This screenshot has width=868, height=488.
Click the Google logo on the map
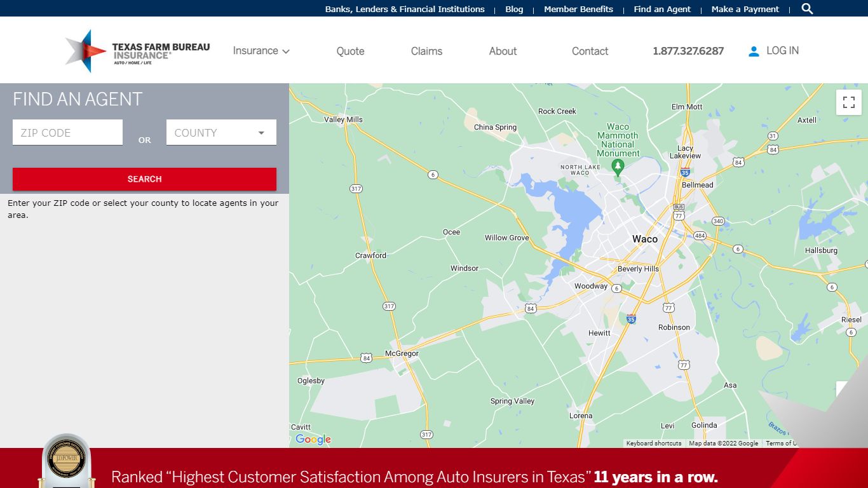pos(313,439)
